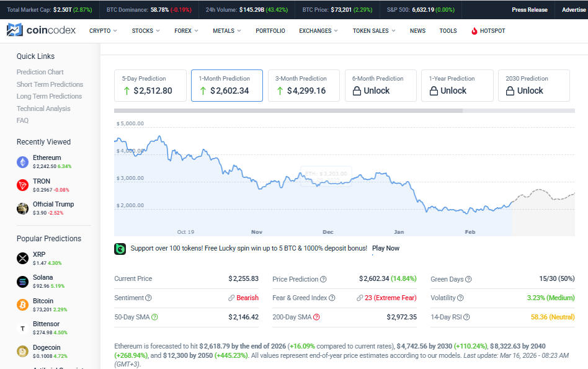
Task: Open the Technical Analysis quick link
Action: pos(43,109)
